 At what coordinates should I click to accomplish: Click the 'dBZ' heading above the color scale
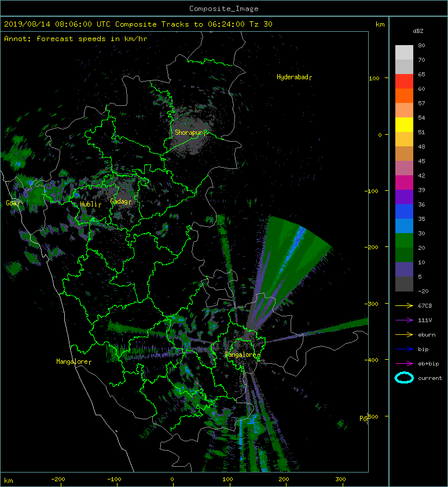[418, 31]
